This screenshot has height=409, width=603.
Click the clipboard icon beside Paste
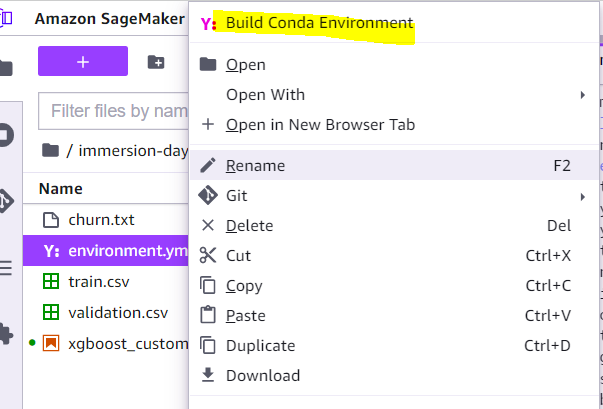pos(208,315)
